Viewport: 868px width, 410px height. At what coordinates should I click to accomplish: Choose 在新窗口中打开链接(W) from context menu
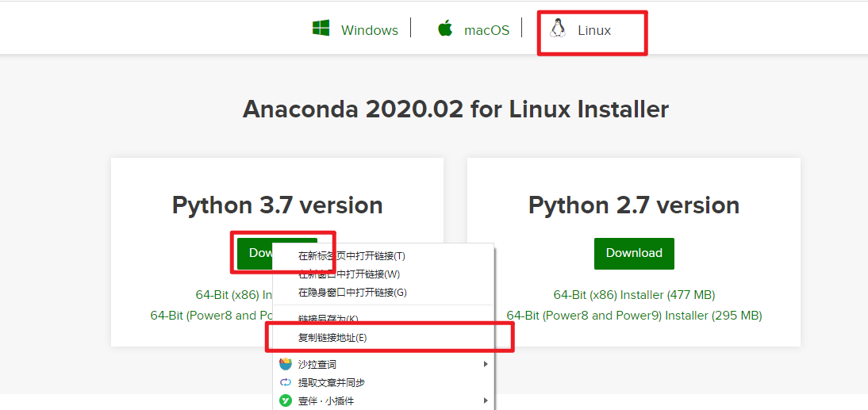pos(382,274)
